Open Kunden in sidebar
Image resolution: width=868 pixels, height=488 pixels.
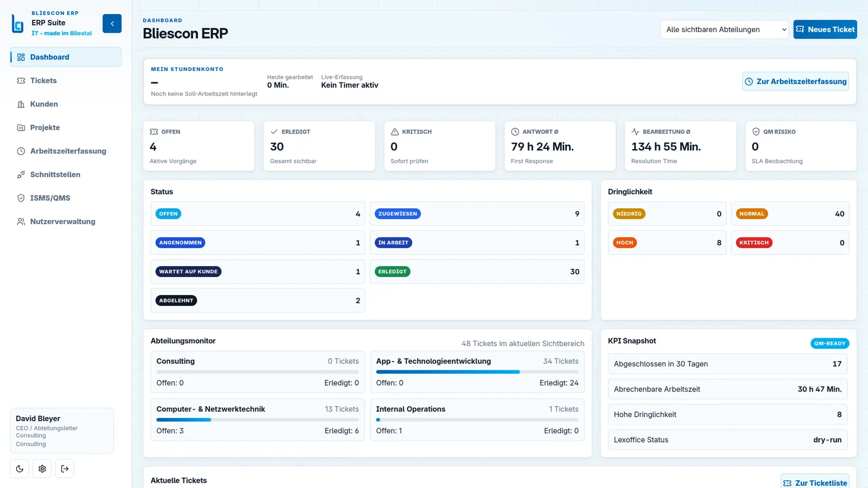pyautogui.click(x=66, y=104)
